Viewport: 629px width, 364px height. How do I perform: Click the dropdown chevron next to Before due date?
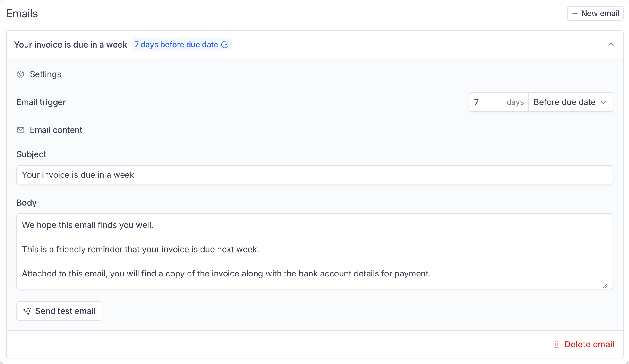[604, 102]
